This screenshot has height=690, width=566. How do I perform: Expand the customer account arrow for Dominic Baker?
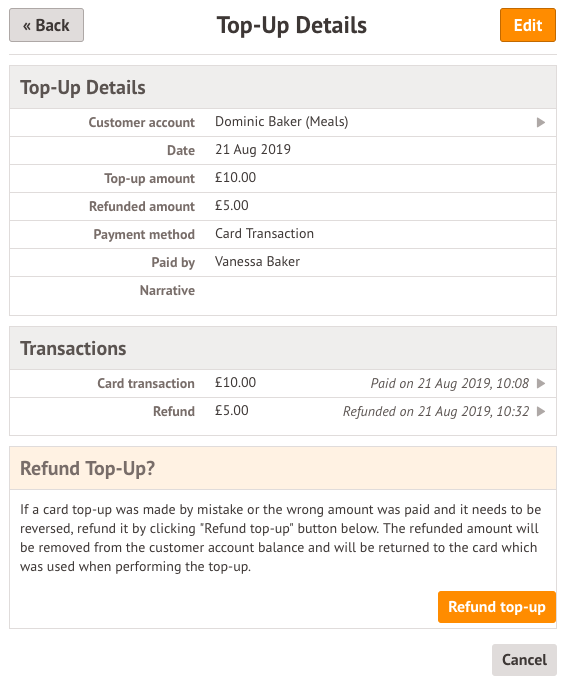(x=541, y=122)
